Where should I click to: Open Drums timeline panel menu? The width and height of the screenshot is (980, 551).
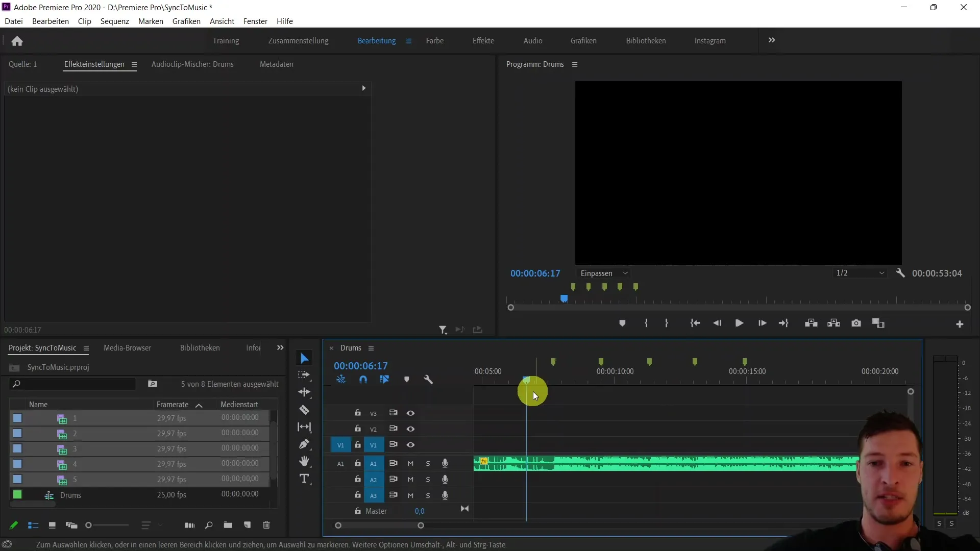point(371,348)
